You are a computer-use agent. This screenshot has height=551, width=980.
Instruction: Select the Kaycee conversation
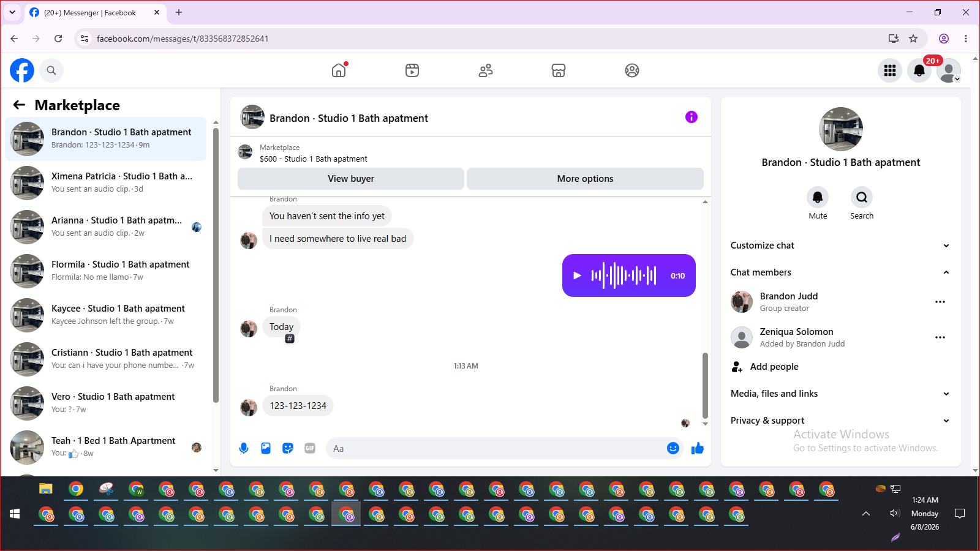click(106, 315)
